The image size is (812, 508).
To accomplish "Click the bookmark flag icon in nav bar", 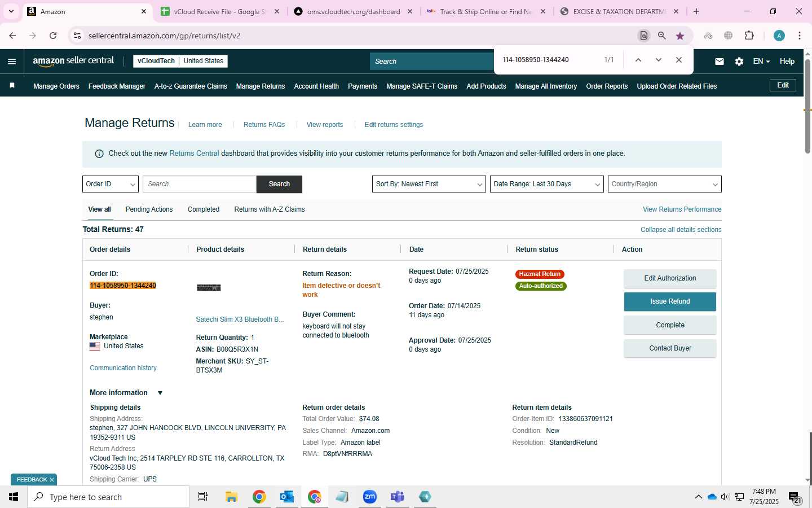I will coord(12,86).
